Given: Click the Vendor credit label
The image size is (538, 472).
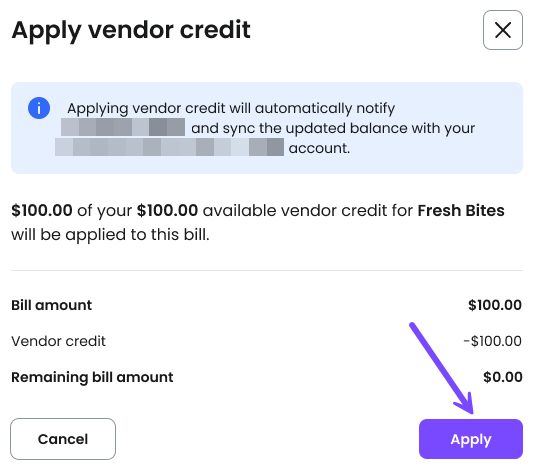Looking at the screenshot, I should point(58,341).
